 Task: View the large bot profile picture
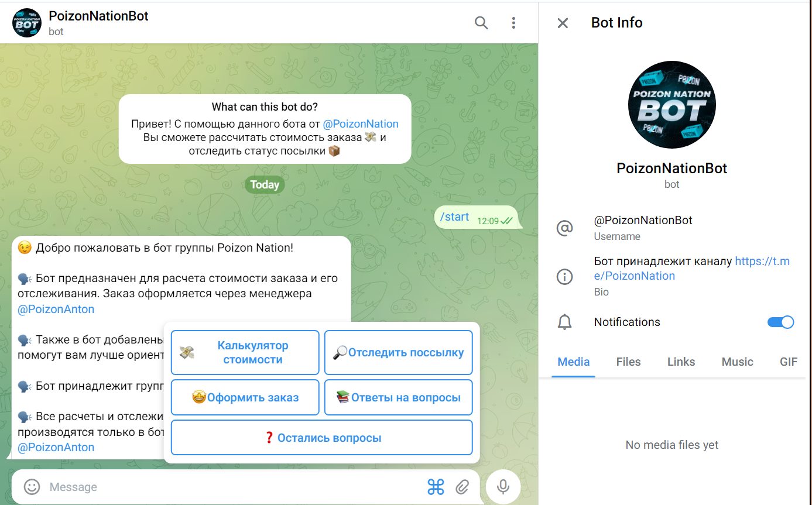coord(672,105)
